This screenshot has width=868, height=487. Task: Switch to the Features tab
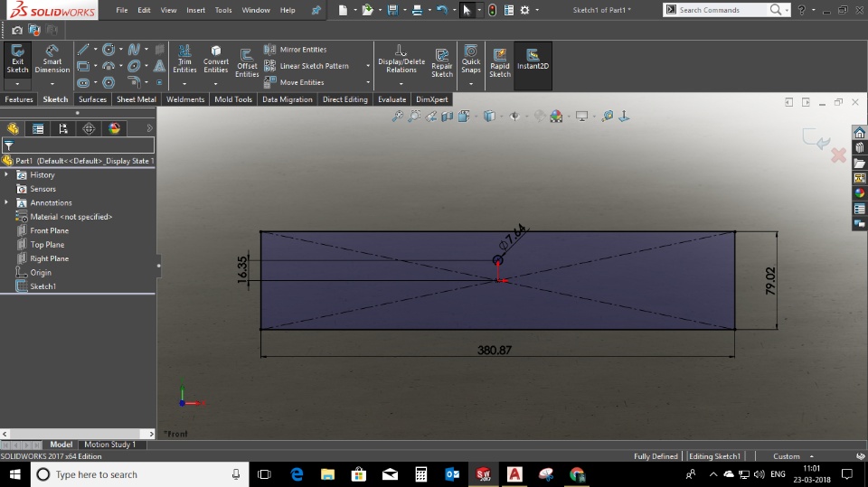19,99
